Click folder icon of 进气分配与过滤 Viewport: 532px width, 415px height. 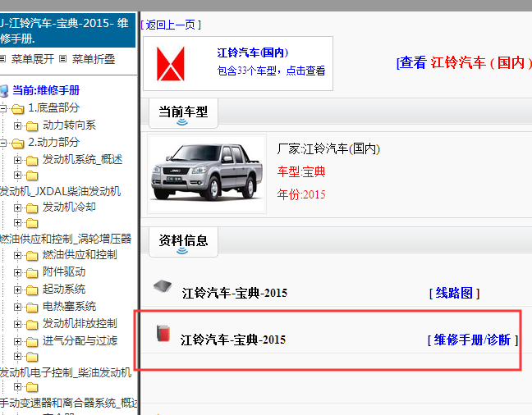point(32,341)
